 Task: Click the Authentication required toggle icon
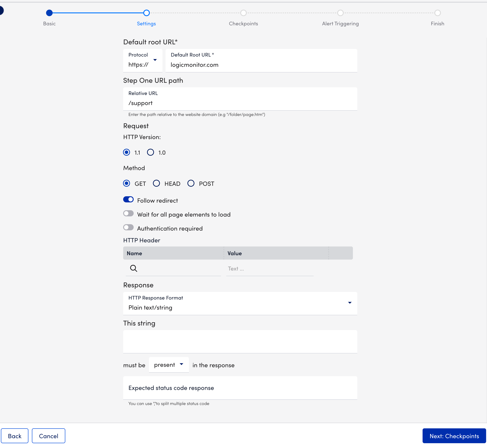pos(128,228)
